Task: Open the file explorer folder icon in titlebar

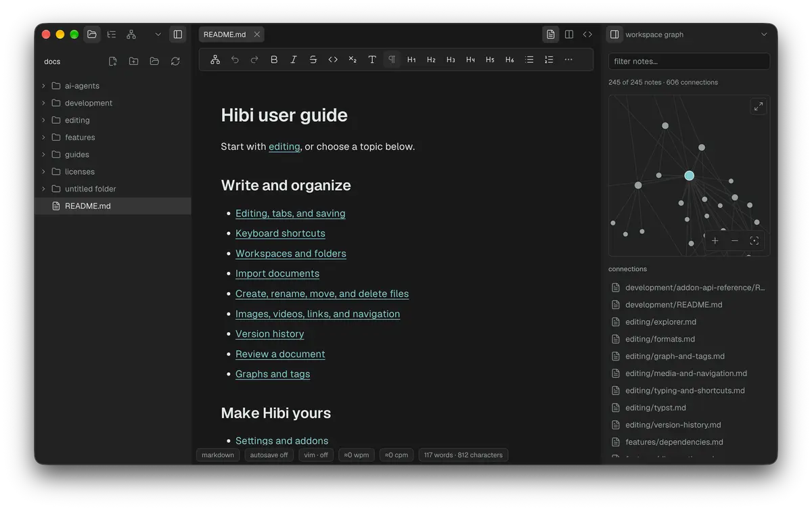Action: coord(92,34)
